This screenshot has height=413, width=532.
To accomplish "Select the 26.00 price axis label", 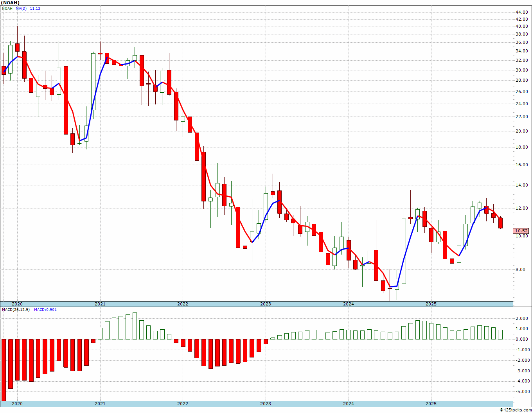I will click(x=521, y=92).
